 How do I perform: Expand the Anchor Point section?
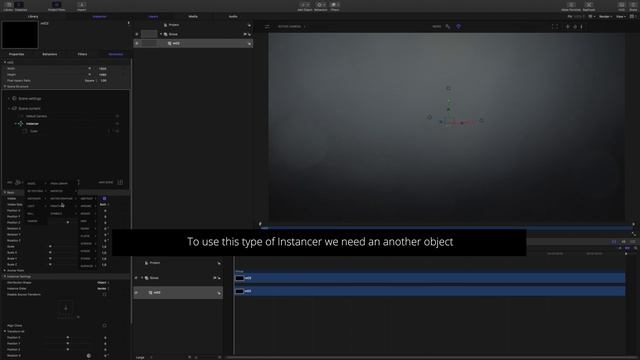[4, 270]
